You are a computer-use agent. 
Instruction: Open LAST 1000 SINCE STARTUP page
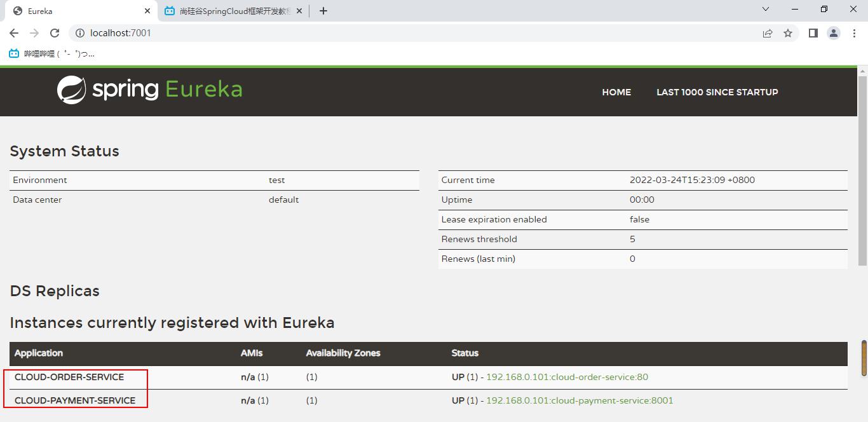pos(717,92)
